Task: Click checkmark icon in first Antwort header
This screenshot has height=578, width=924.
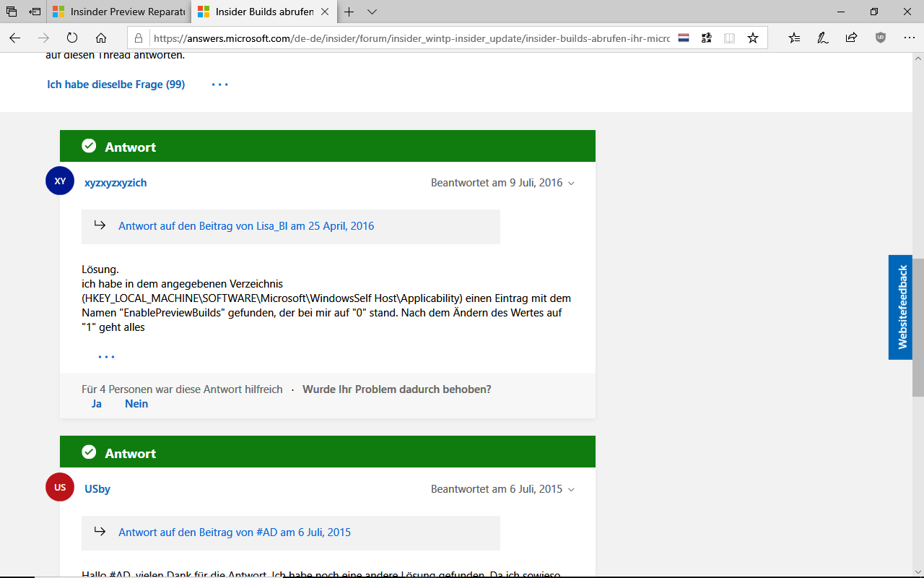Action: point(89,146)
